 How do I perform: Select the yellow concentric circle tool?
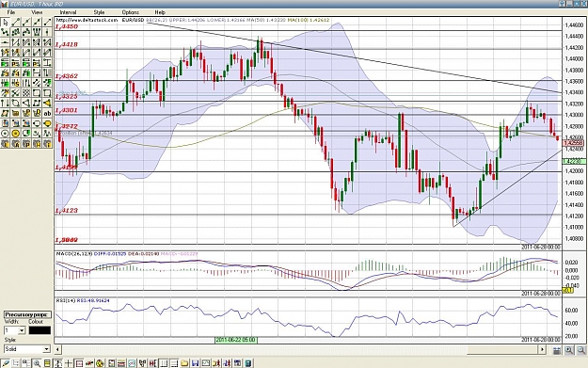[x=15, y=133]
